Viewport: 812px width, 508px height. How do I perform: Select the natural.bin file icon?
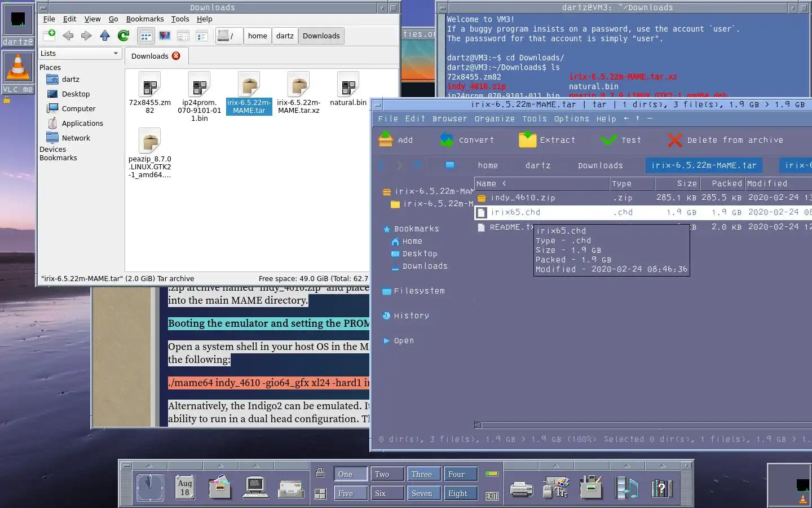348,85
